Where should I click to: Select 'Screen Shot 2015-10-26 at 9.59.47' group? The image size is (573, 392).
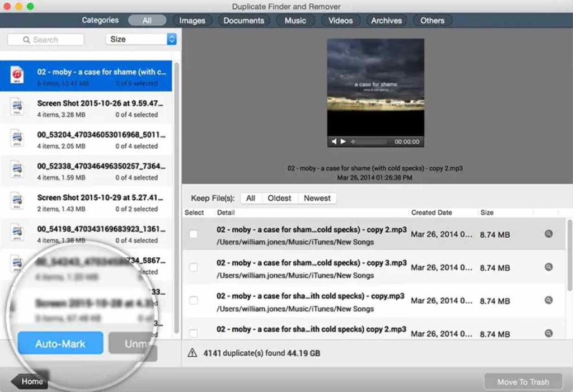click(x=86, y=108)
